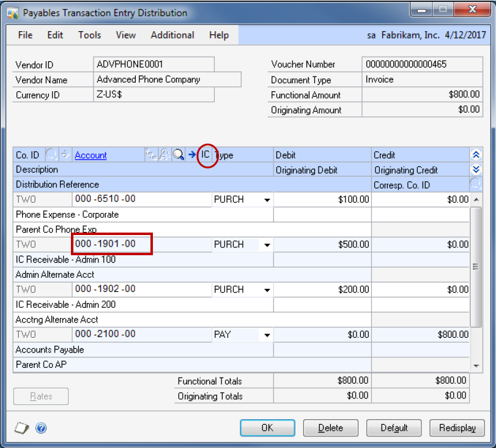Viewport: 496px width, 448px height.
Task: Open the Additional menu
Action: pyautogui.click(x=172, y=35)
